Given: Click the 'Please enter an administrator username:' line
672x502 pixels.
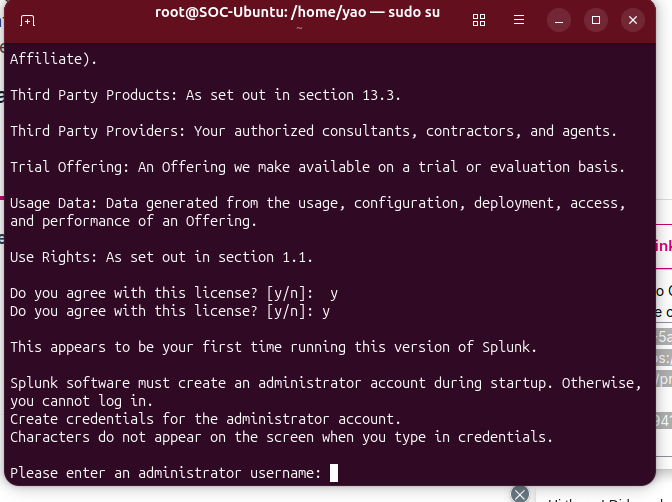Looking at the screenshot, I should coord(165,473).
